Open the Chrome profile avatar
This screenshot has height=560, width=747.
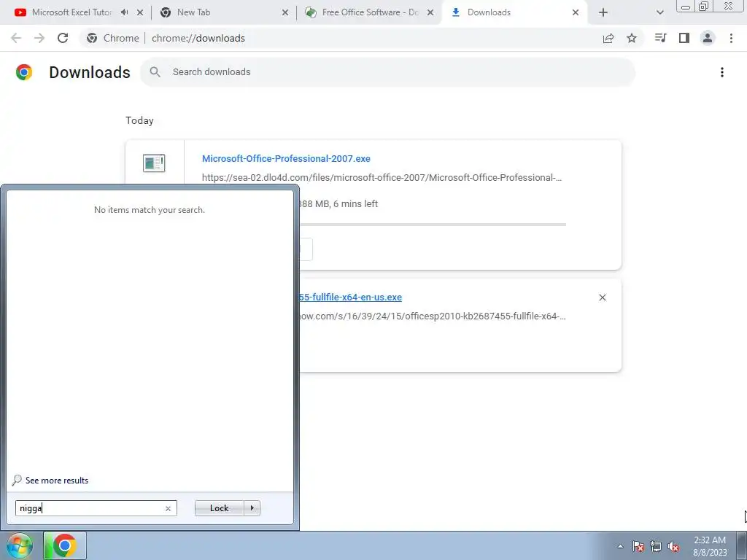tap(708, 38)
